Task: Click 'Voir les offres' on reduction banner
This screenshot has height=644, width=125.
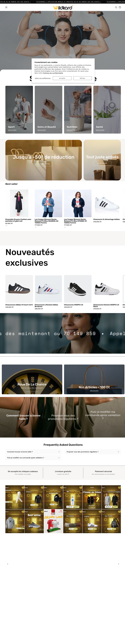Action: tap(44, 164)
